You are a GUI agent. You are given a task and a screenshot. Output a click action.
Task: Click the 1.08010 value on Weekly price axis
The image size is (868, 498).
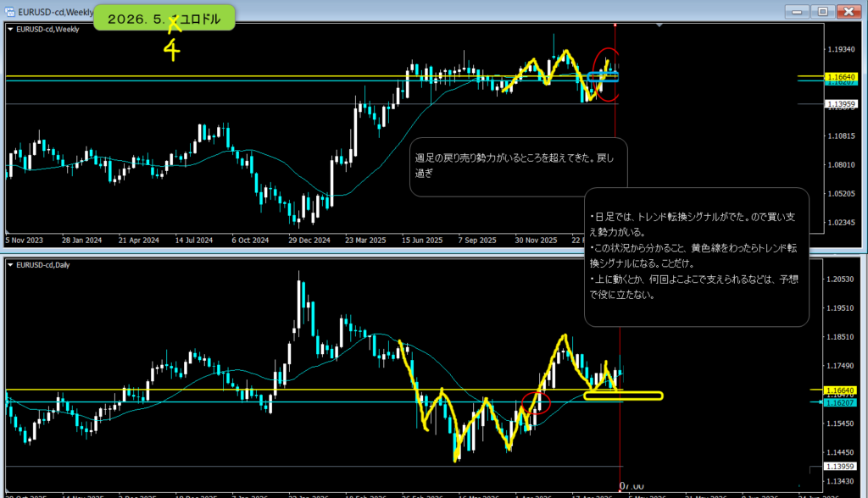841,164
